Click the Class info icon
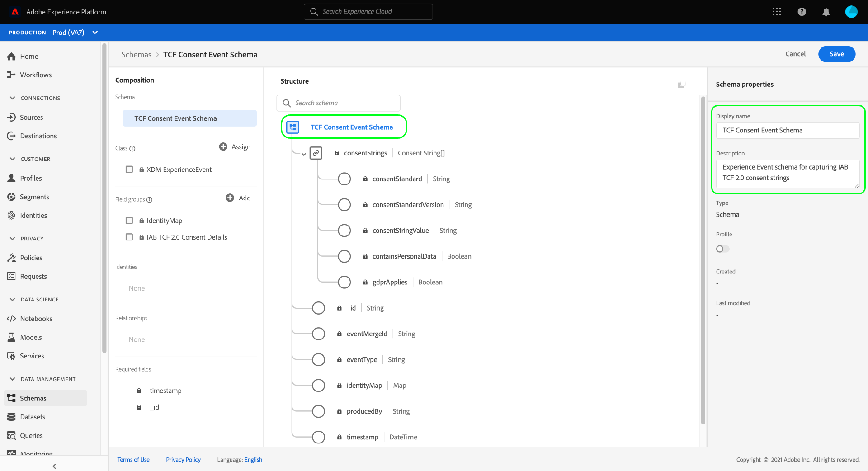 pyautogui.click(x=132, y=149)
